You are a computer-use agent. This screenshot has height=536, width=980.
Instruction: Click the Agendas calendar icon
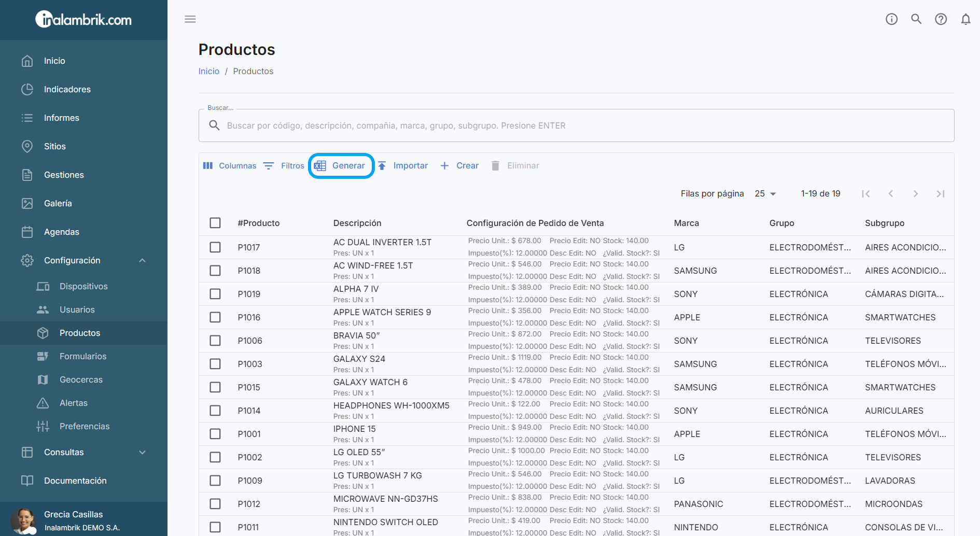[27, 232]
